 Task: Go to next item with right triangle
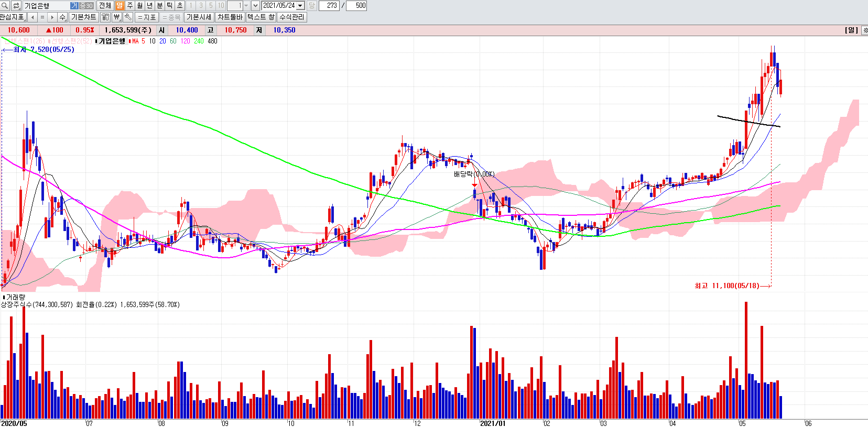click(x=52, y=17)
